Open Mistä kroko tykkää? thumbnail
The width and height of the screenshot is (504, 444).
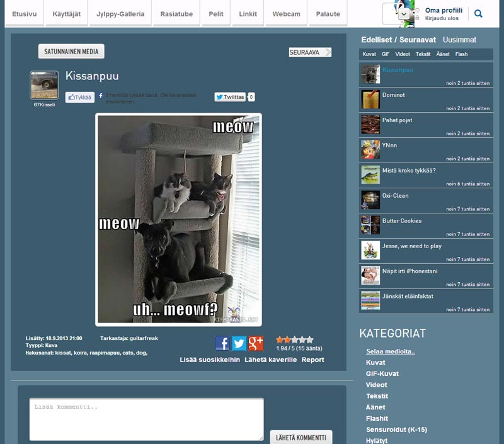[x=370, y=175]
